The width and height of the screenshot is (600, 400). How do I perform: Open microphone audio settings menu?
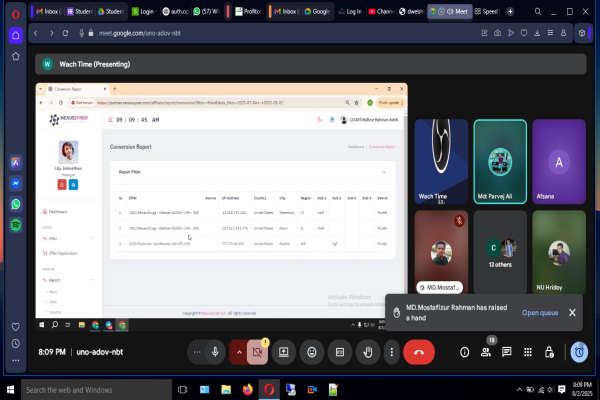pos(196,352)
